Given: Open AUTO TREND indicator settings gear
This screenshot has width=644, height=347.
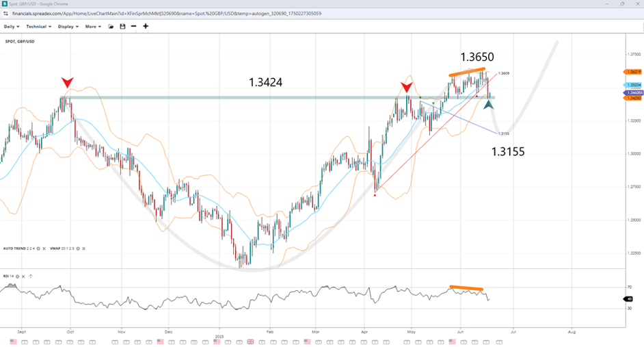Looking at the screenshot, I should (x=38, y=248).
